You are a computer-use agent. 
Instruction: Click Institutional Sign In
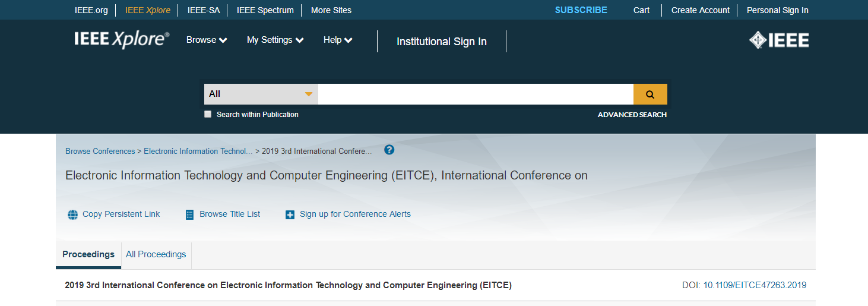coord(442,42)
